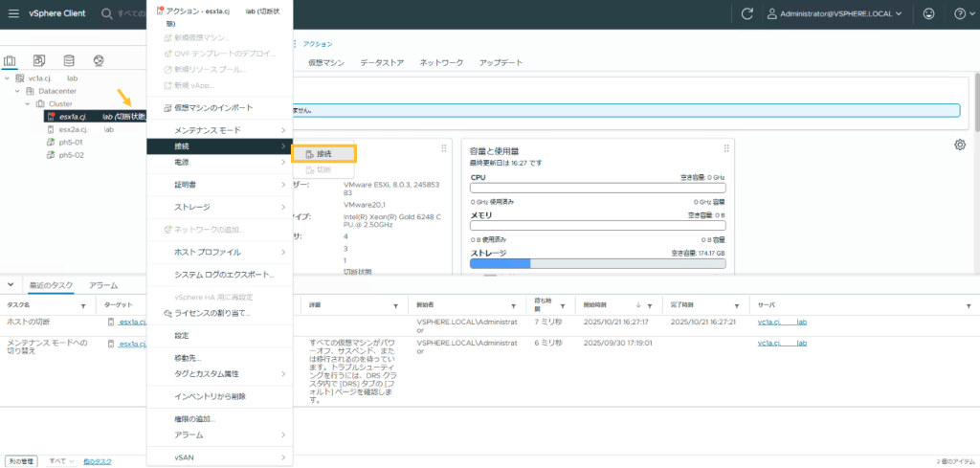Collapse the Datacenter tree node

(x=17, y=91)
